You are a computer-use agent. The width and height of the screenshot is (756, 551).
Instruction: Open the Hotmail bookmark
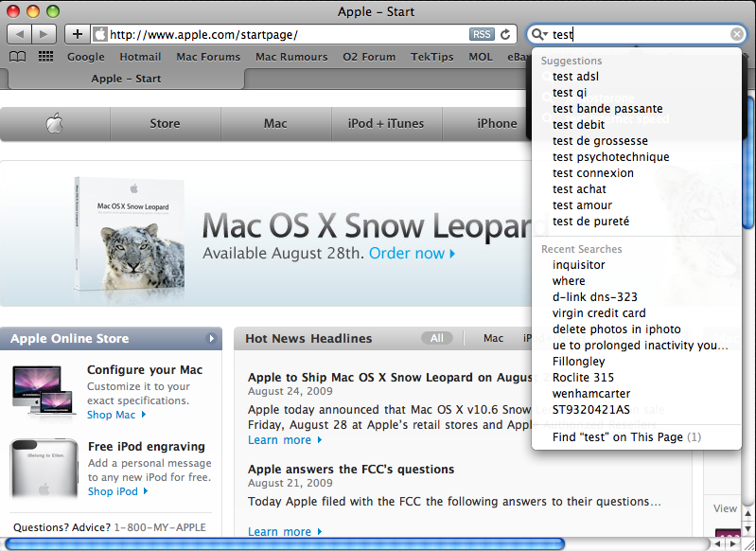[140, 57]
